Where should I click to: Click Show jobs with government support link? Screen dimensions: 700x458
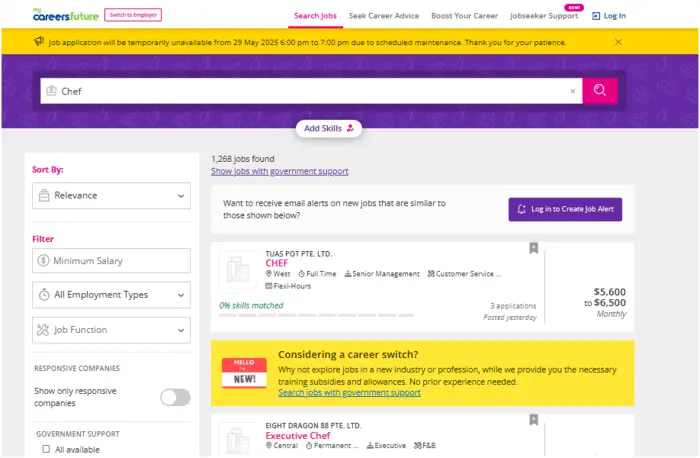tap(279, 171)
